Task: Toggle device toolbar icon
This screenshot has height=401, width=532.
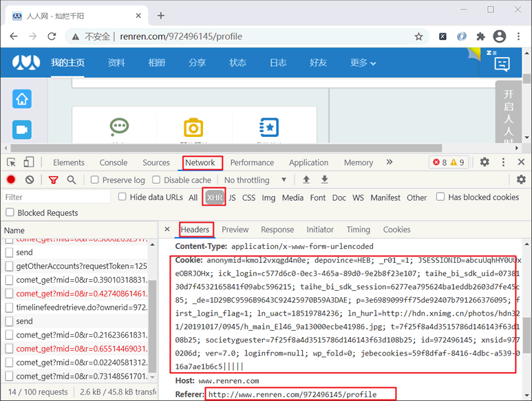Action: click(x=29, y=162)
